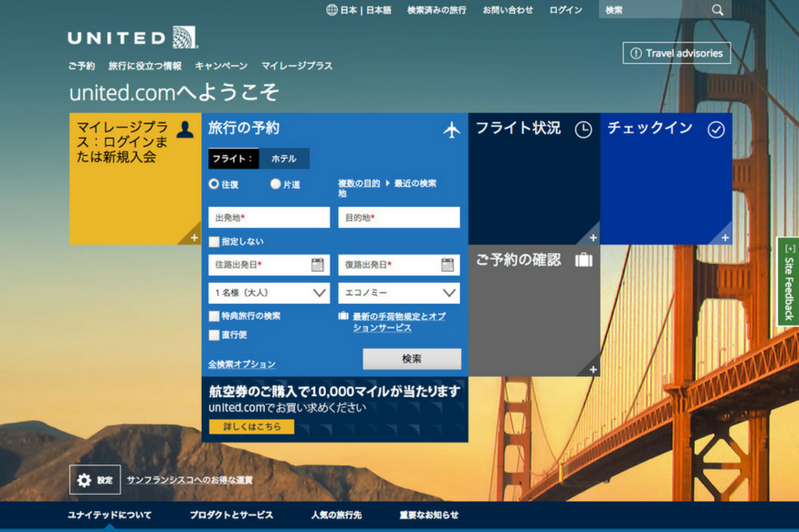Click the person icon on yellow tile
Image resolution: width=799 pixels, height=532 pixels.
tap(185, 130)
